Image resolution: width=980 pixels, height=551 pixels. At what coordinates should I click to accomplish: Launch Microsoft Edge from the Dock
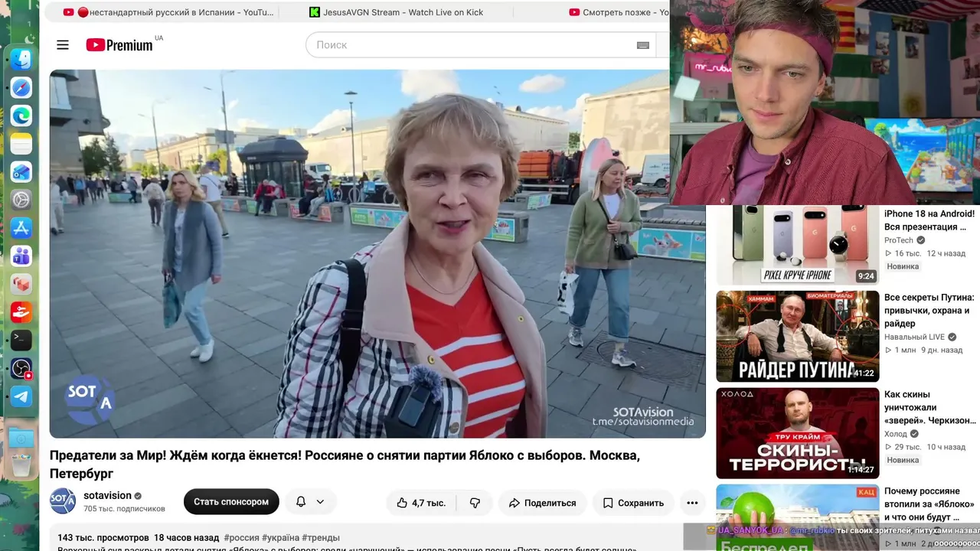(x=21, y=116)
